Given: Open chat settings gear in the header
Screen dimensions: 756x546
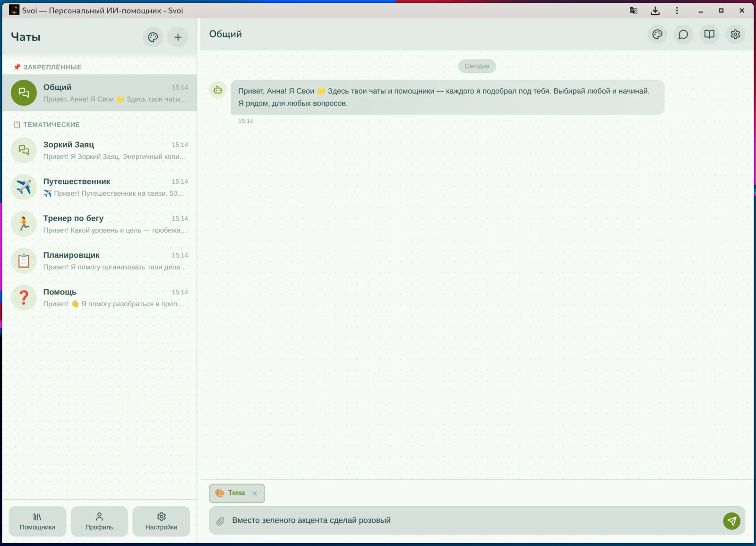Looking at the screenshot, I should point(735,34).
